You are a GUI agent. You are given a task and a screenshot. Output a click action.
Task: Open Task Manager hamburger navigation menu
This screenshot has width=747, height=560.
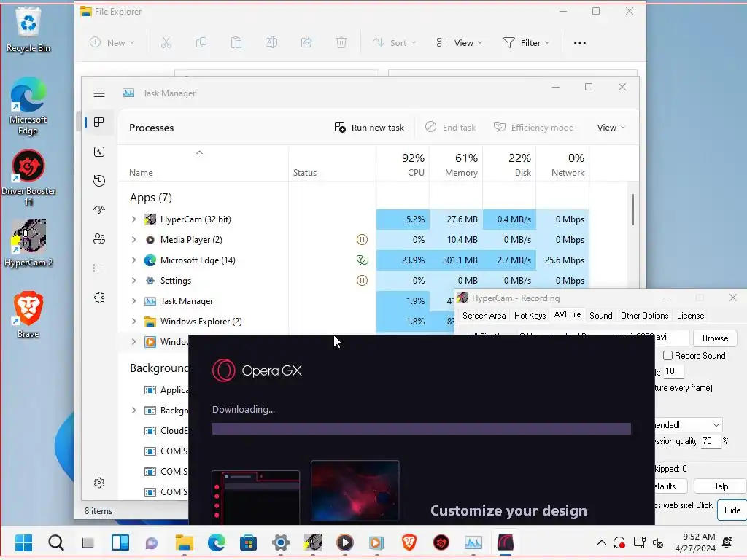[99, 93]
